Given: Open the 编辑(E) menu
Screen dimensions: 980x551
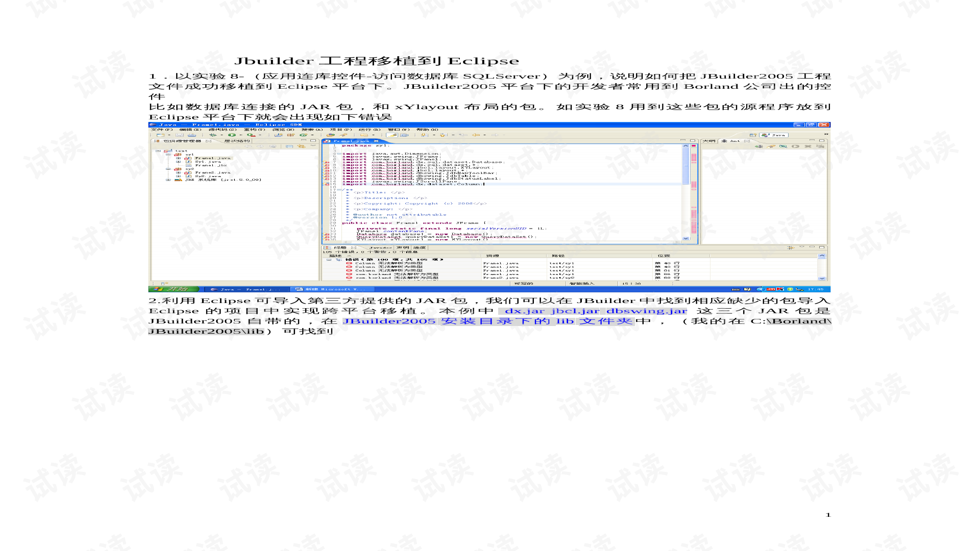Looking at the screenshot, I should pyautogui.click(x=190, y=130).
